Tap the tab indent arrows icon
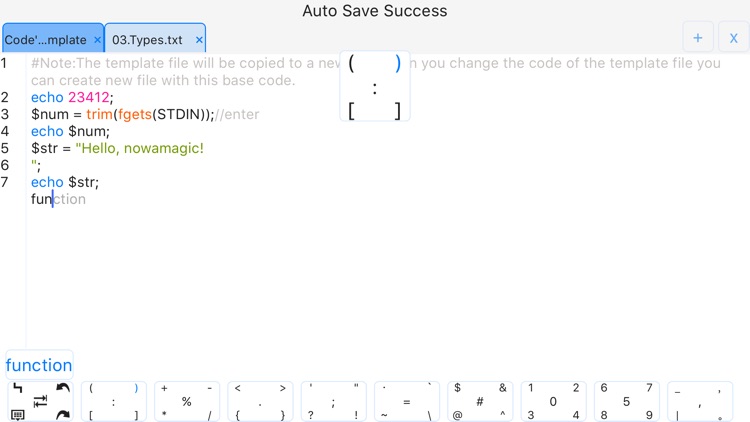Viewport: 750px width, 422px height. (x=40, y=401)
